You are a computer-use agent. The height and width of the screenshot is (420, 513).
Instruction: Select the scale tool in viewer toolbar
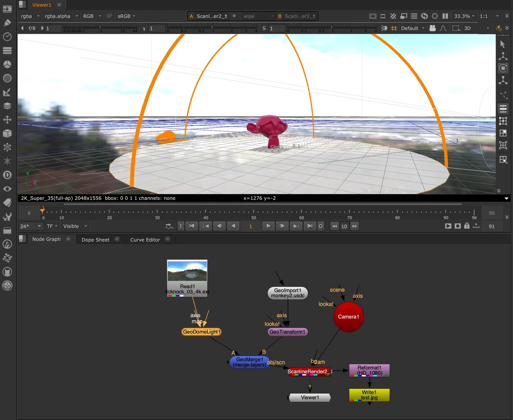coord(503,80)
